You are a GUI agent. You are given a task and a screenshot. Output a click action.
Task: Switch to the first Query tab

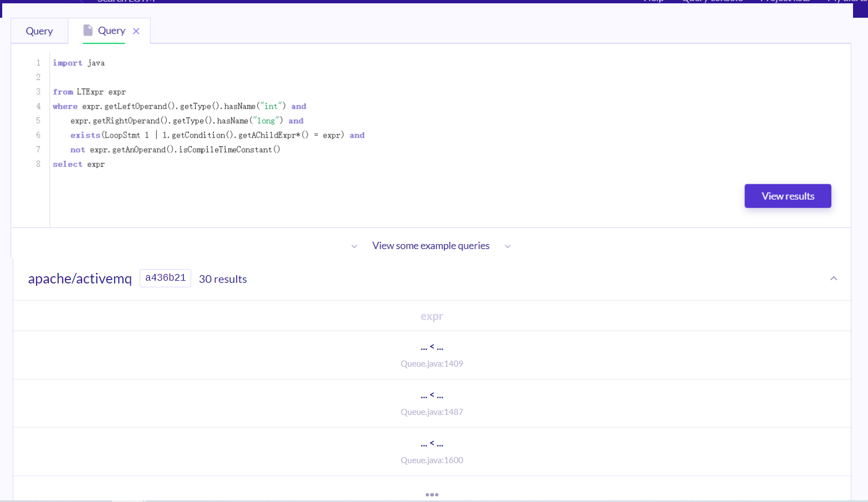[x=39, y=31]
